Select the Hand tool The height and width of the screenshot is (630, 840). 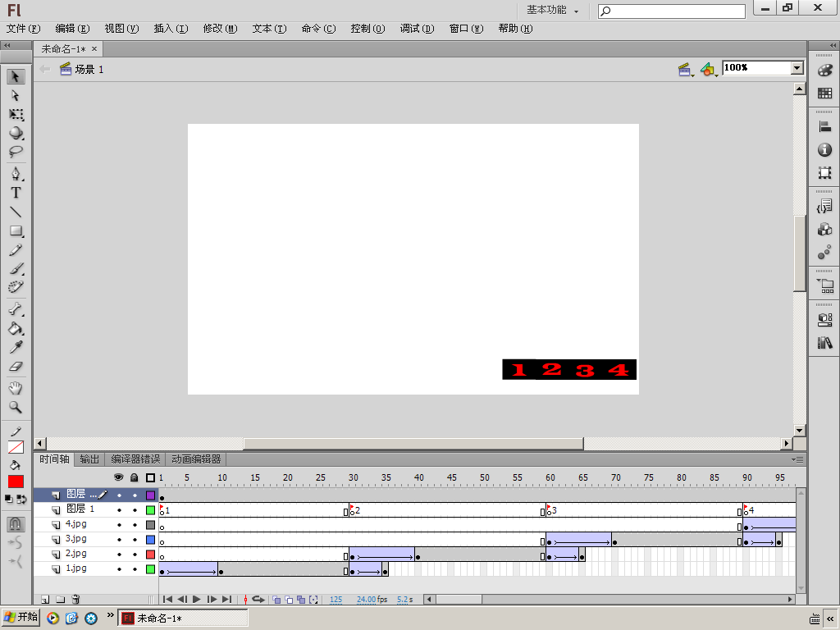[16, 388]
